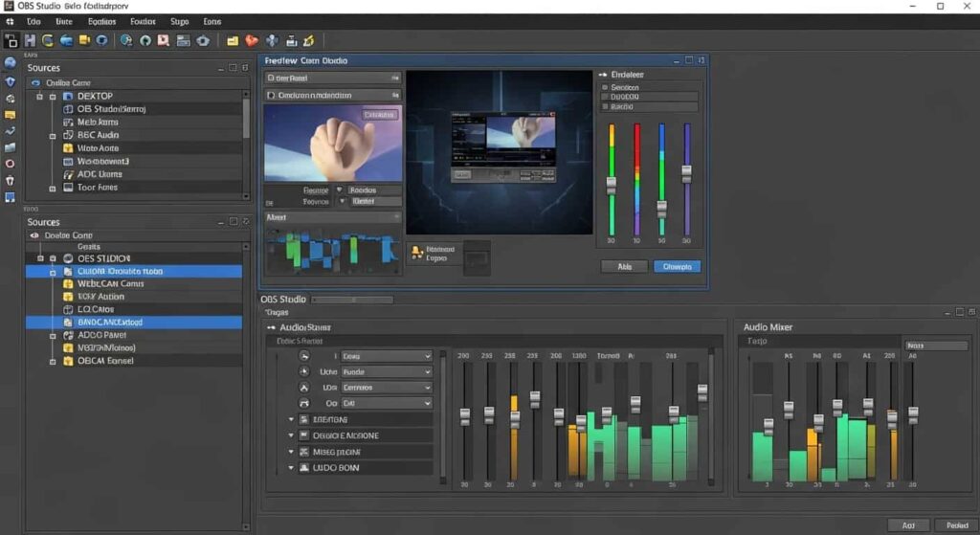This screenshot has height=535, width=980.
Task: Click the Noss field in the Audio Mixer
Action: [x=936, y=346]
